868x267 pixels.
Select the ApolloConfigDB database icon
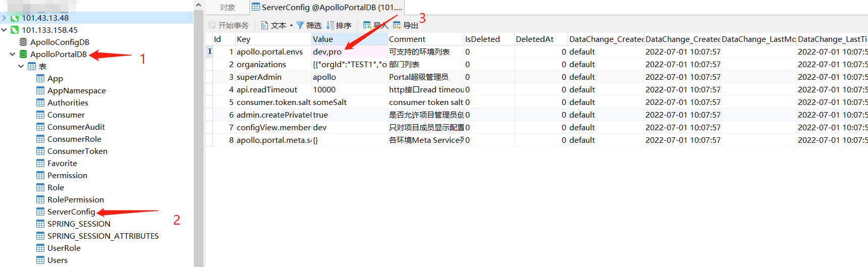point(23,42)
